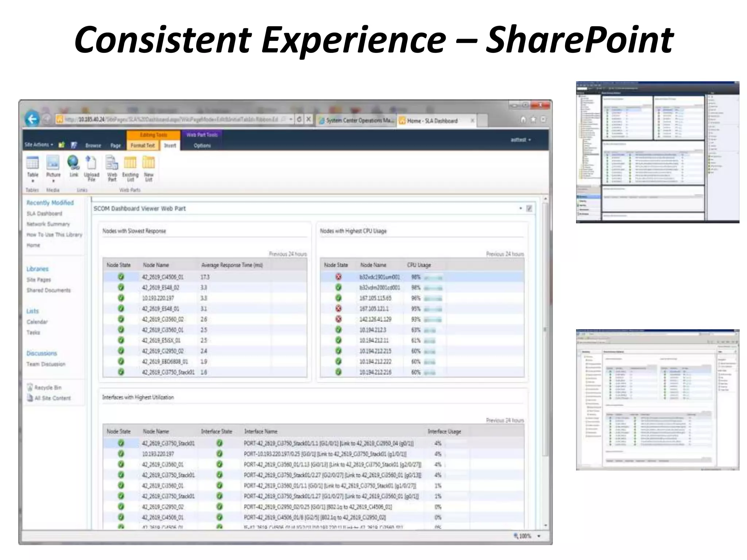Open the Picture button dropdown arrow

pos(53,181)
